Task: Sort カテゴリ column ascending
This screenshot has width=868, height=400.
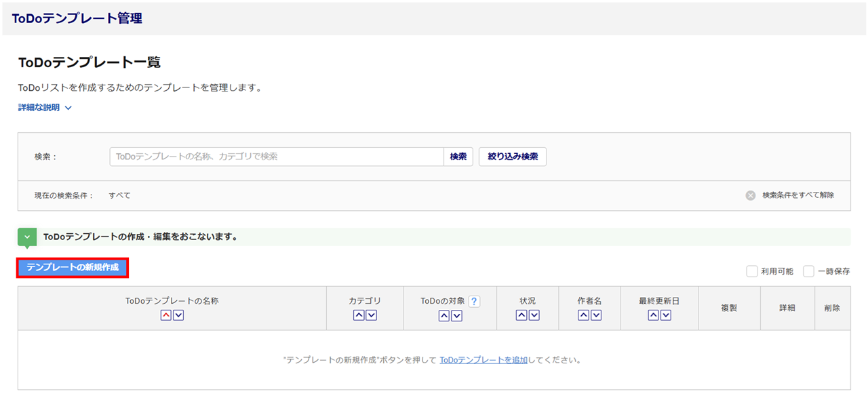Action: [x=359, y=315]
